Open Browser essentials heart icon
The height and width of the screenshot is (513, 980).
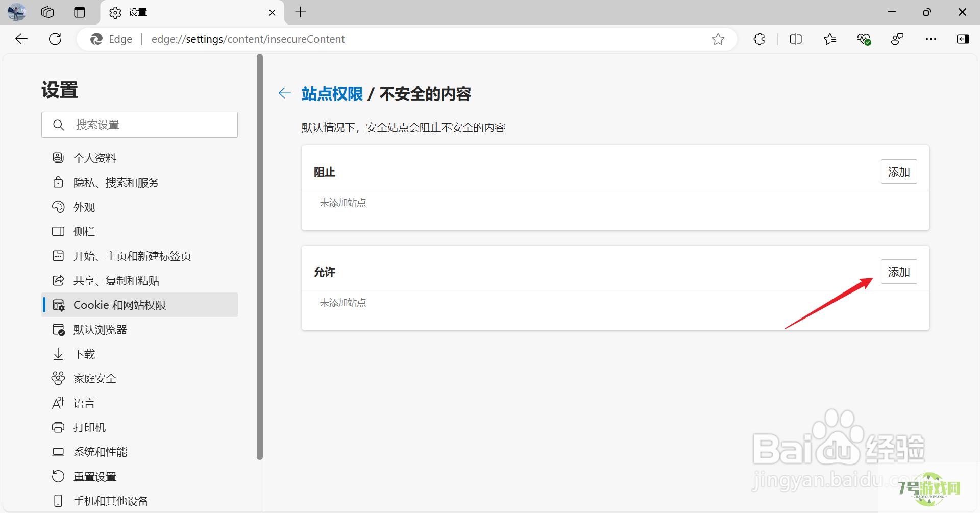864,39
